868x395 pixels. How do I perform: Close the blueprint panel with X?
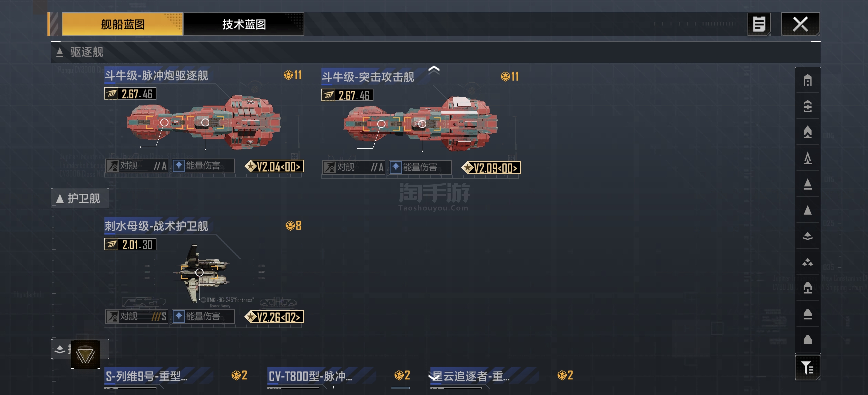click(801, 24)
